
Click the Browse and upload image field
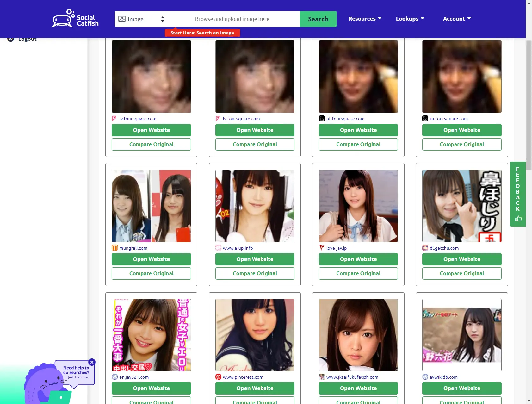point(232,19)
